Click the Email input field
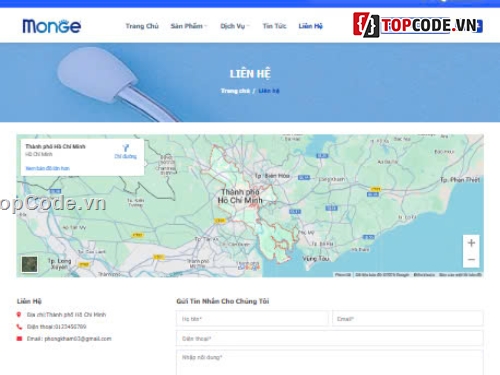The width and height of the screenshot is (500, 375). [408, 319]
